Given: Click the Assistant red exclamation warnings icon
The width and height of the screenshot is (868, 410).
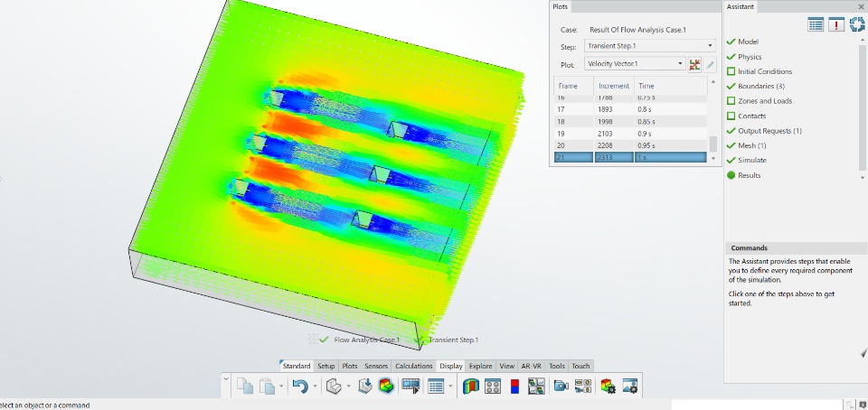Looking at the screenshot, I should [836, 24].
